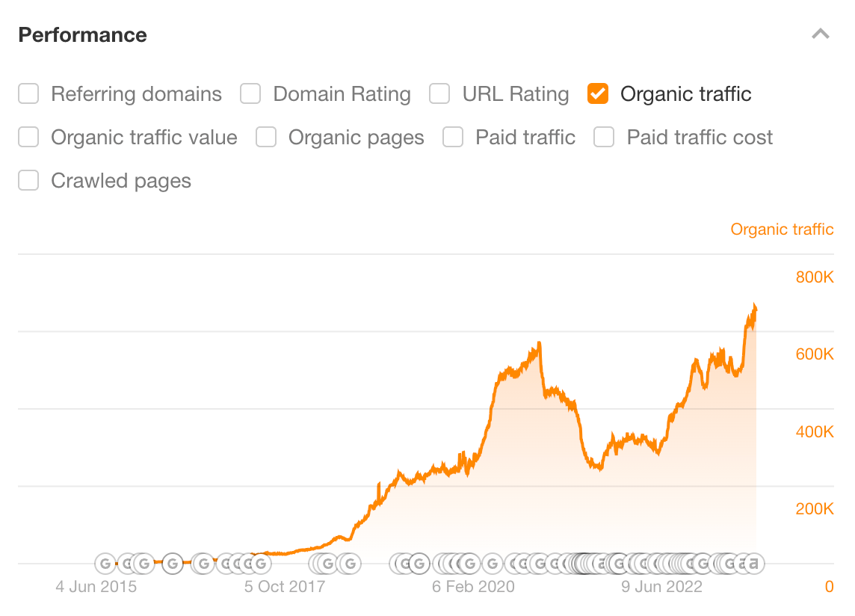The image size is (855, 616).
Task: Check the Paid traffic option
Action: tap(453, 138)
